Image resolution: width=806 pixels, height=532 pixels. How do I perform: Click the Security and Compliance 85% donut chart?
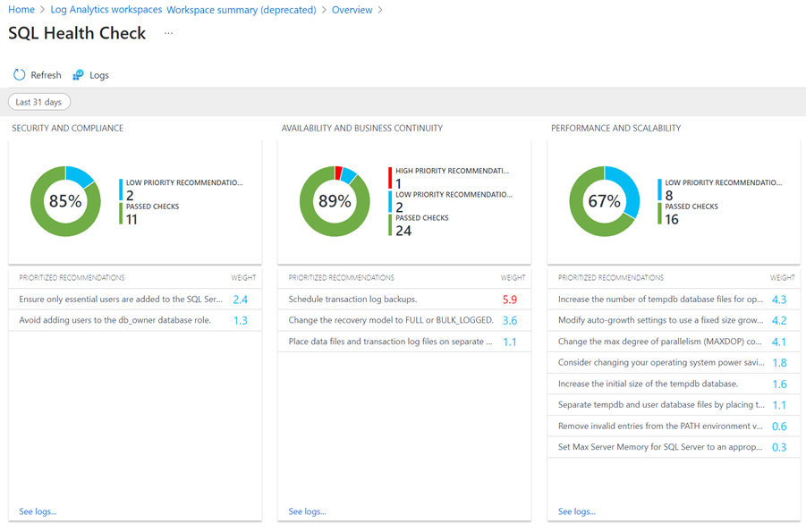[x=65, y=201]
